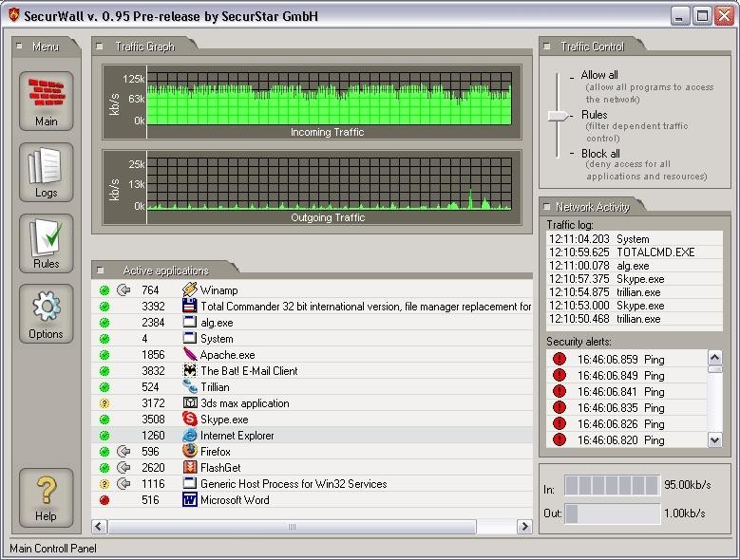The width and height of the screenshot is (740, 560).
Task: Click the arrow icon beside FlashGet PID 2620
Action: [123, 467]
